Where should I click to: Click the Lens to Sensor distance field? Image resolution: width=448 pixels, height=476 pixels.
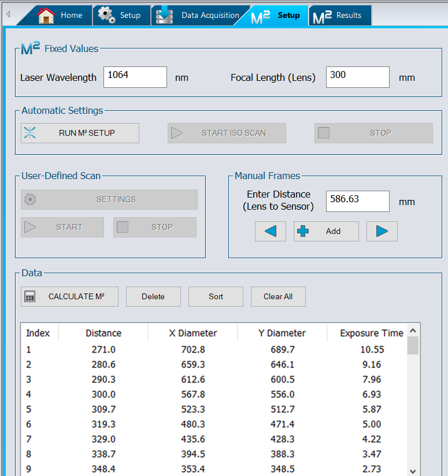click(x=357, y=201)
